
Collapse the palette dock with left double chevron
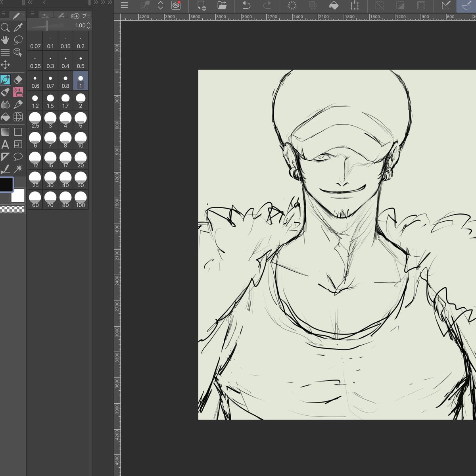click(30, 3)
